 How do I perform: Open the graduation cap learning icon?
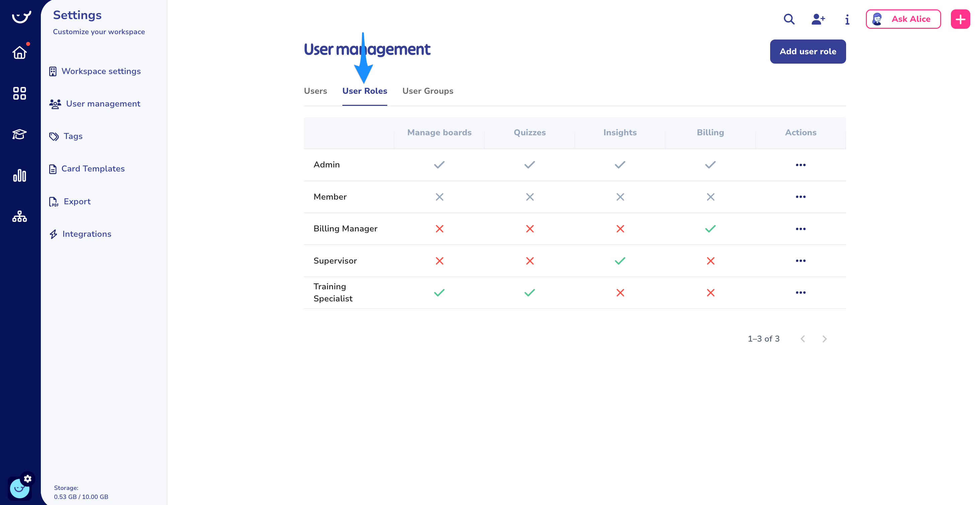point(19,134)
